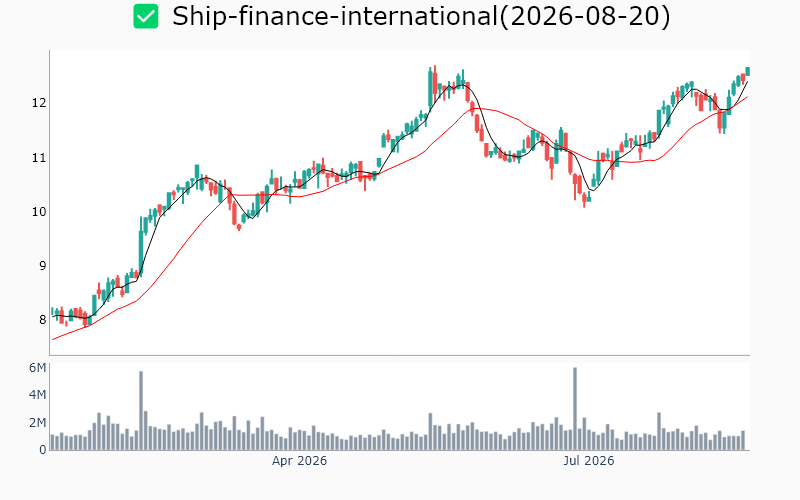800x500 pixels.
Task: Click the lowest red candle near Jul 2026
Action: [x=584, y=200]
